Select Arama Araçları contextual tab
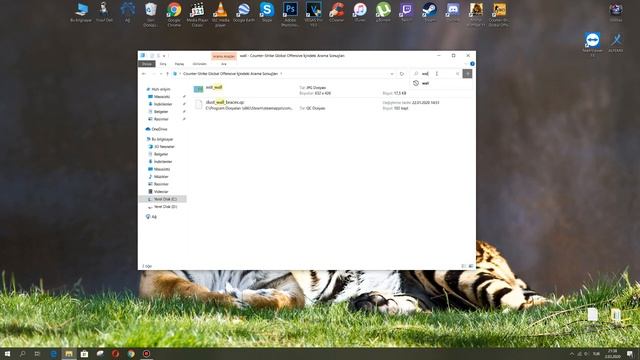640x360 pixels. (224, 56)
